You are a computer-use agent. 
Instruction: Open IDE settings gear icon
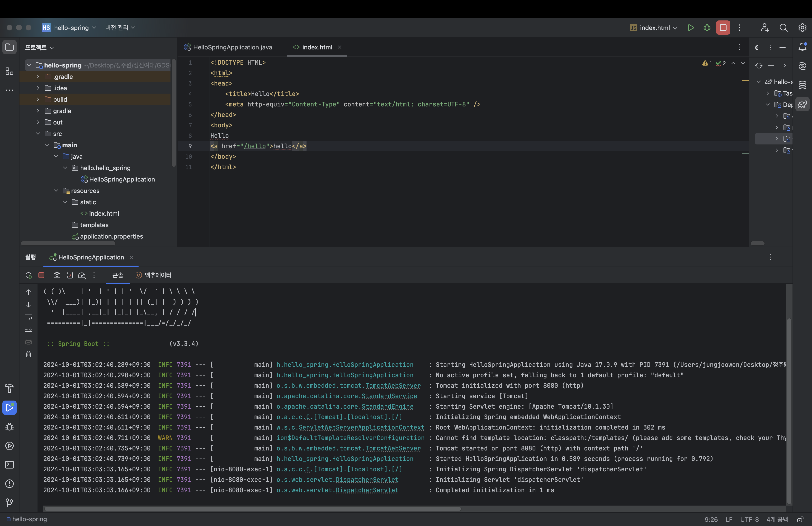click(x=802, y=28)
